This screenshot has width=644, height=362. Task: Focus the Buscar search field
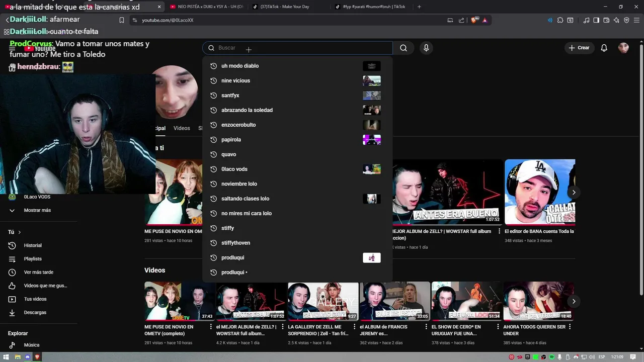297,48
